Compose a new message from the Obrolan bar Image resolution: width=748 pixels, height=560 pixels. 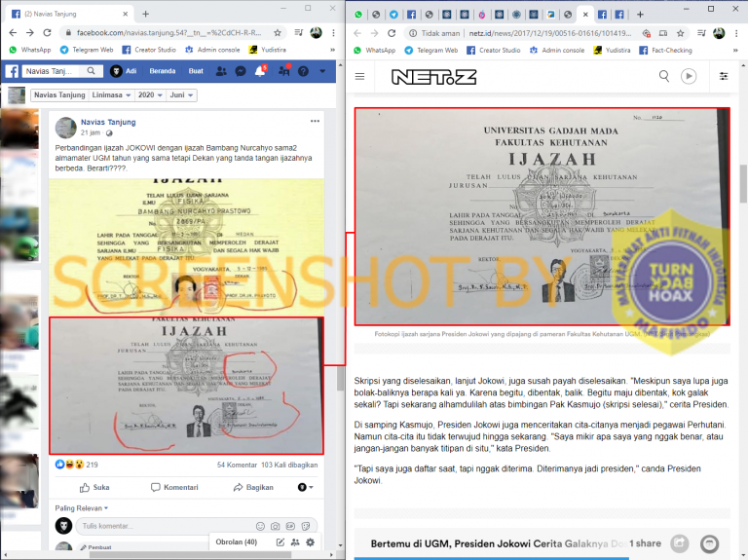(280, 541)
